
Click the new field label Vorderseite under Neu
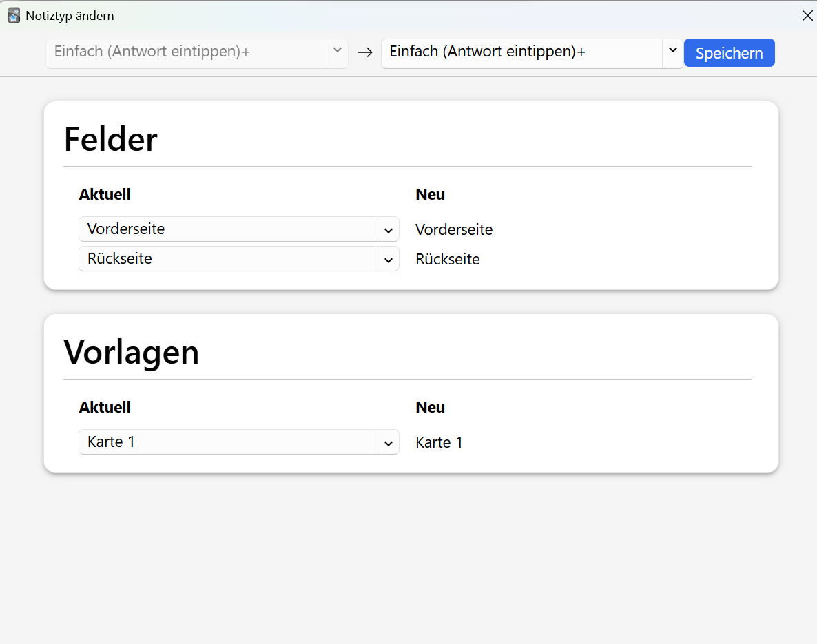(454, 230)
